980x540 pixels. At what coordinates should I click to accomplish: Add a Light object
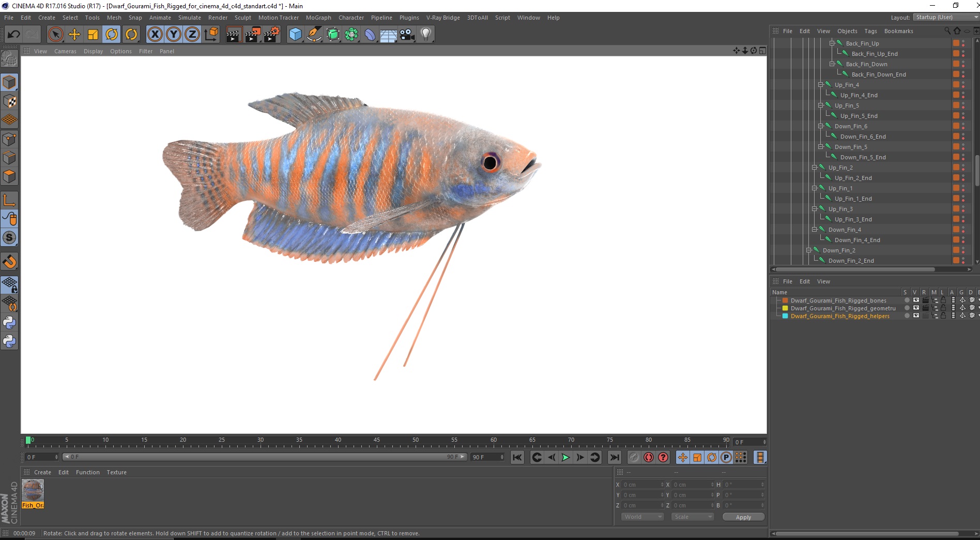pyautogui.click(x=426, y=35)
